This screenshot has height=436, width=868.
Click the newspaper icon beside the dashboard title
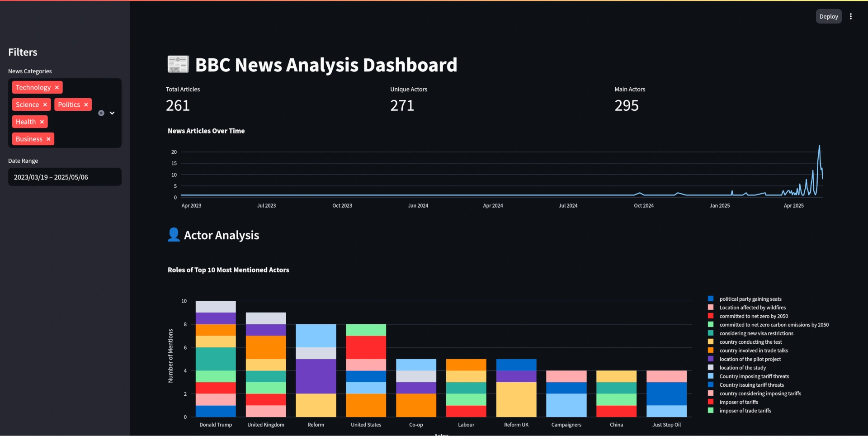click(x=178, y=64)
